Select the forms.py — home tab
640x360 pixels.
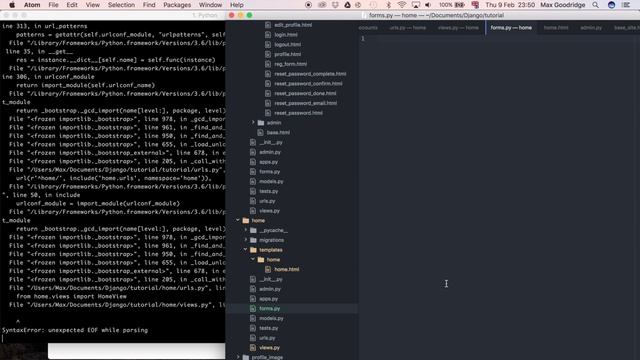tap(511, 28)
